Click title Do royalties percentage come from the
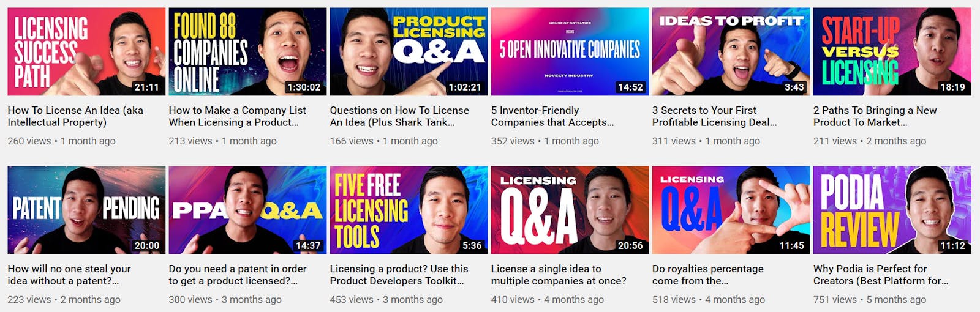Image resolution: width=980 pixels, height=312 pixels. [707, 275]
